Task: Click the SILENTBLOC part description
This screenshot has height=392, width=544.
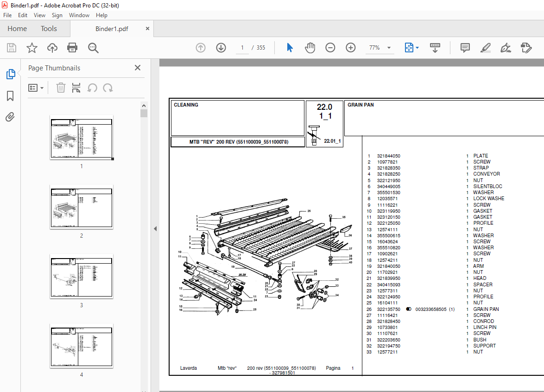Action: coord(487,186)
